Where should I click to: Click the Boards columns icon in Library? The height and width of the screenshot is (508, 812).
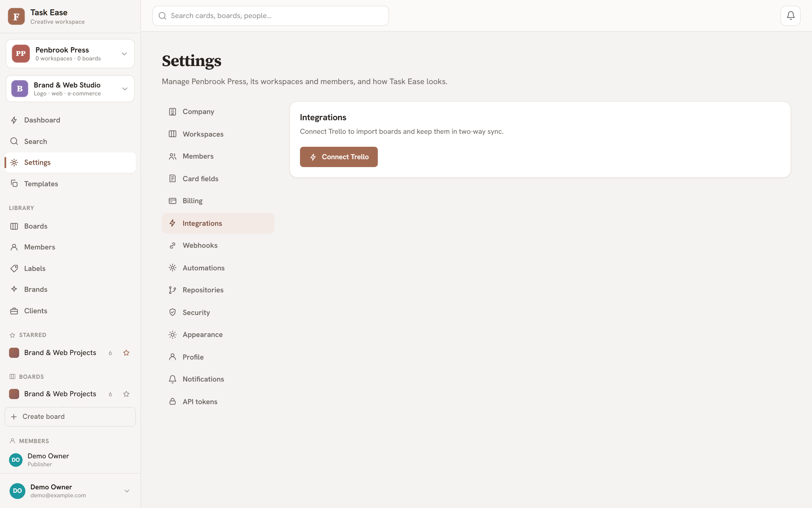click(14, 226)
